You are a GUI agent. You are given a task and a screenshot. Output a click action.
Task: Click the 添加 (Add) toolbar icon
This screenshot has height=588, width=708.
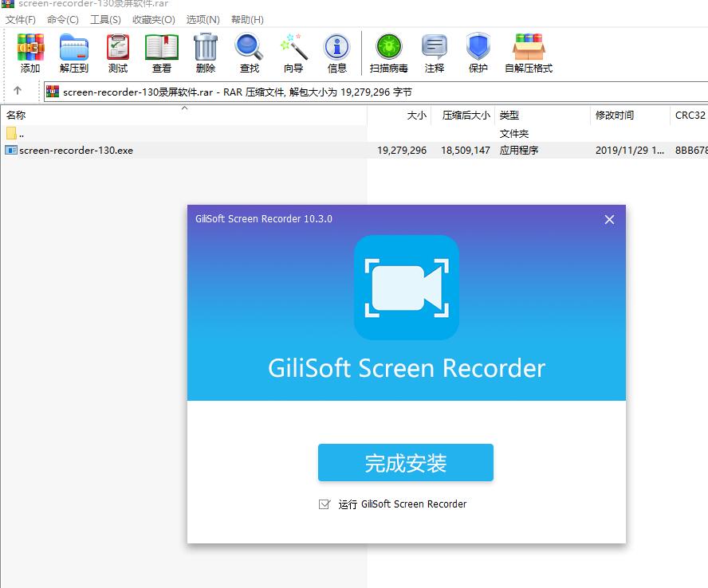tap(30, 47)
